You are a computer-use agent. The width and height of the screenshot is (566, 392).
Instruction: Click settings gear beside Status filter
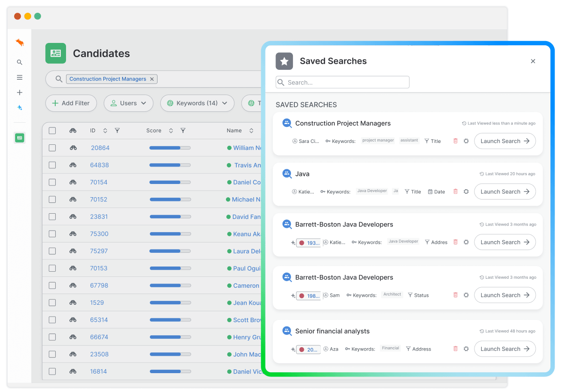466,295
